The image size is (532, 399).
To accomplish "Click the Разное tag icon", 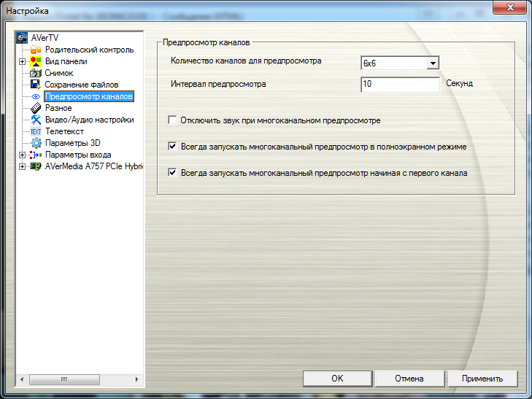I will coord(36,108).
